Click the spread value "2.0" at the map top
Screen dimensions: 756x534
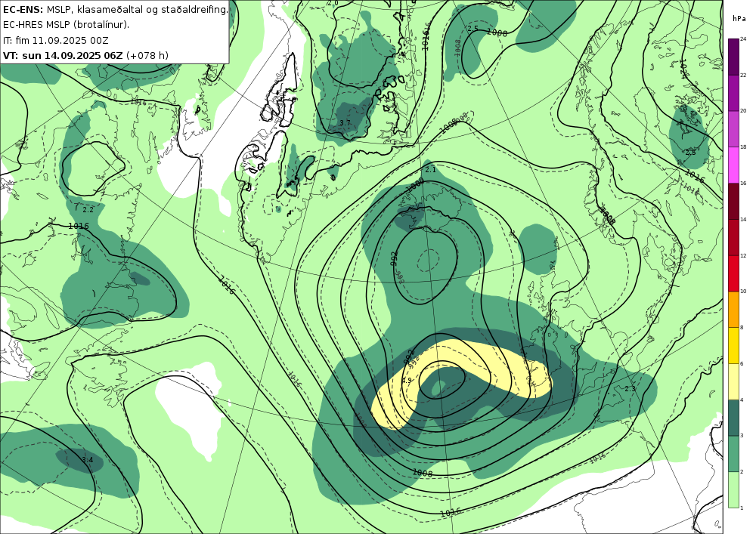tap(333, 3)
